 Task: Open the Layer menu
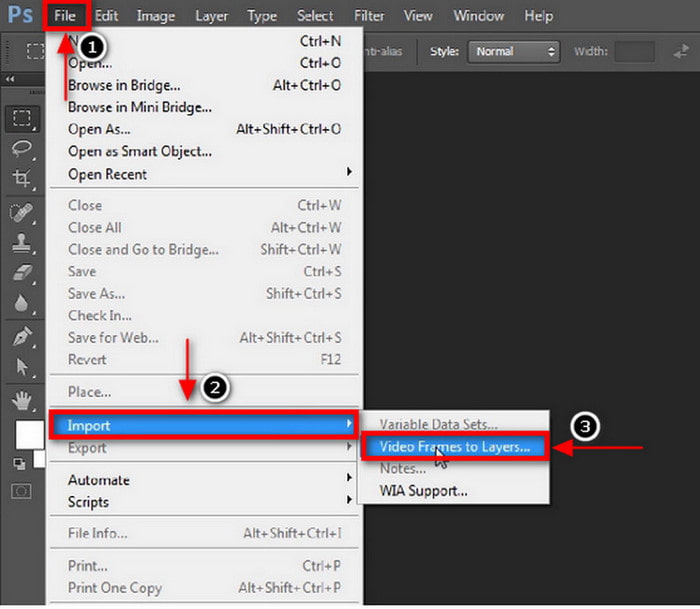pos(212,16)
